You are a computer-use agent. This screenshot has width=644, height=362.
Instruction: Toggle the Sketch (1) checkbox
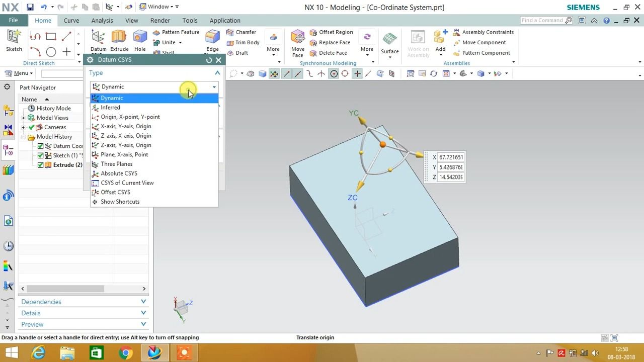click(x=41, y=155)
